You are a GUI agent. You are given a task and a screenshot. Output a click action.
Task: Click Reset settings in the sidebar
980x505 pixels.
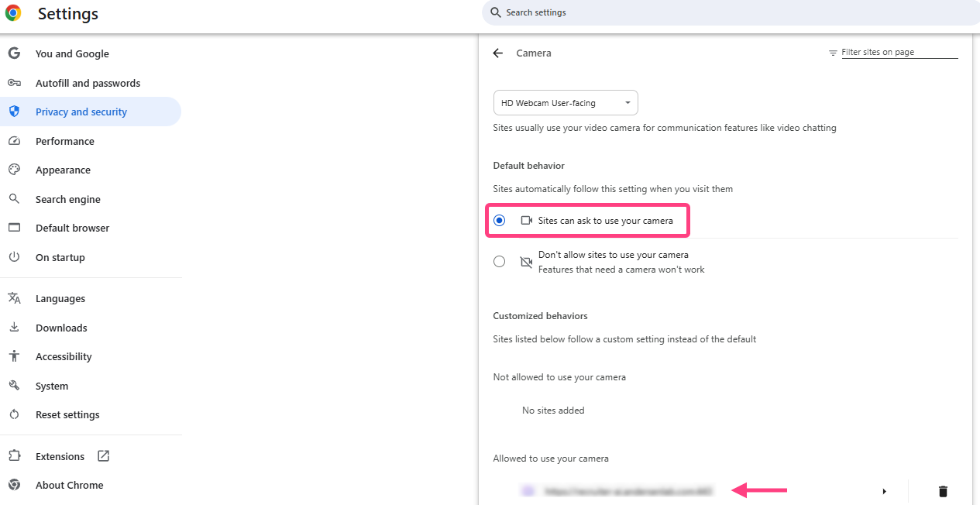(67, 415)
